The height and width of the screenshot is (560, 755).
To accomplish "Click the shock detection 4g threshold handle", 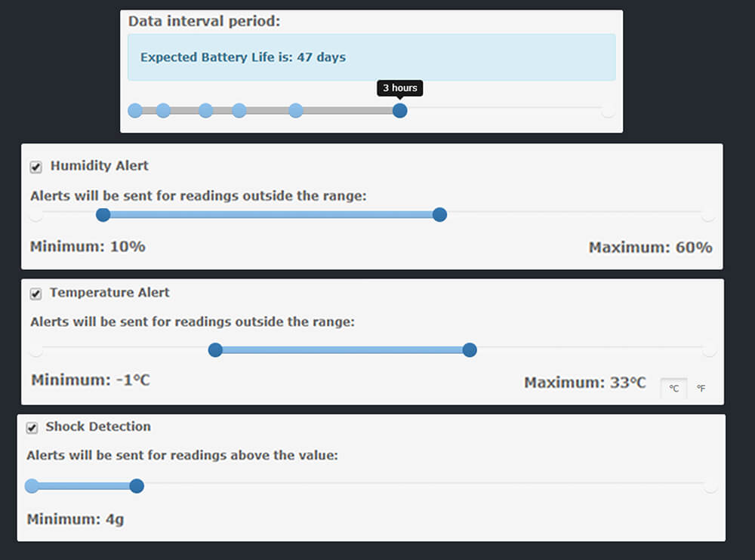I will pyautogui.click(x=137, y=486).
